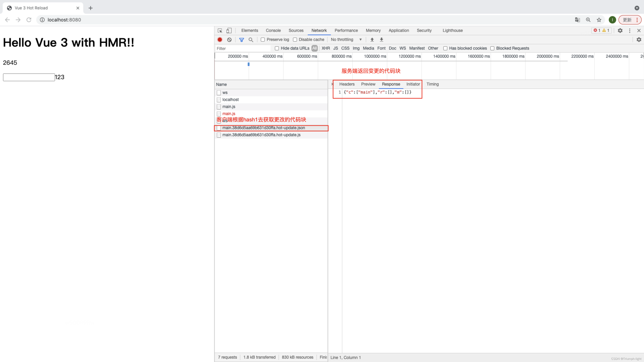
Task: Open the Memory panel
Action: coord(373,31)
